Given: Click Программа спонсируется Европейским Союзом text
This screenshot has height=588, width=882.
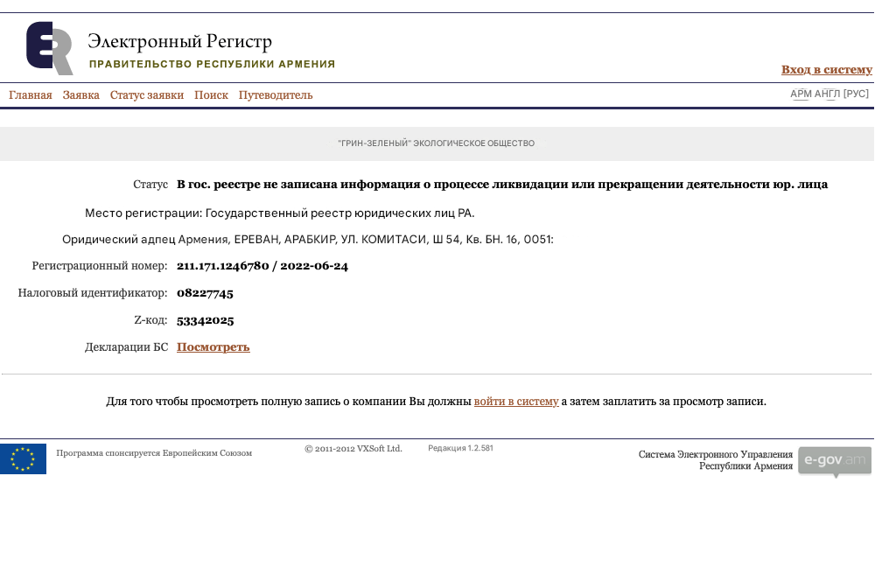Looking at the screenshot, I should click(154, 453).
